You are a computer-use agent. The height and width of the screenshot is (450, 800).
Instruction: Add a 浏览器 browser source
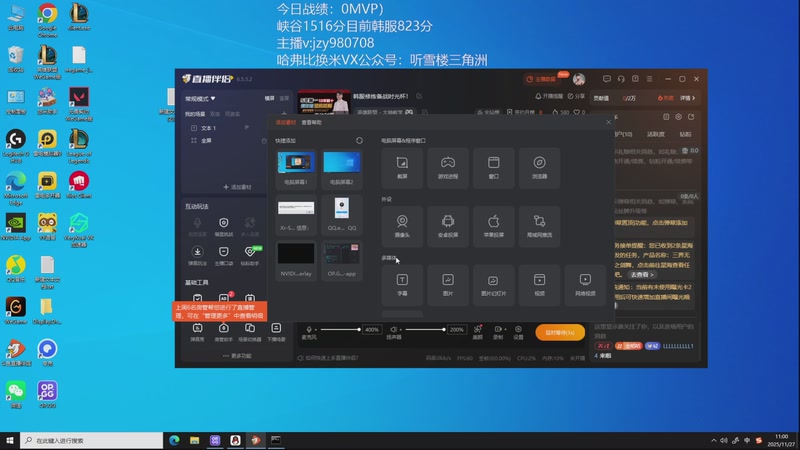tap(539, 168)
